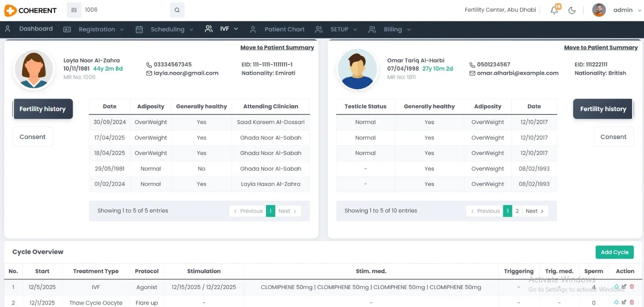This screenshot has width=644, height=307.
Task: Click the Coherent logo
Action: [30, 10]
